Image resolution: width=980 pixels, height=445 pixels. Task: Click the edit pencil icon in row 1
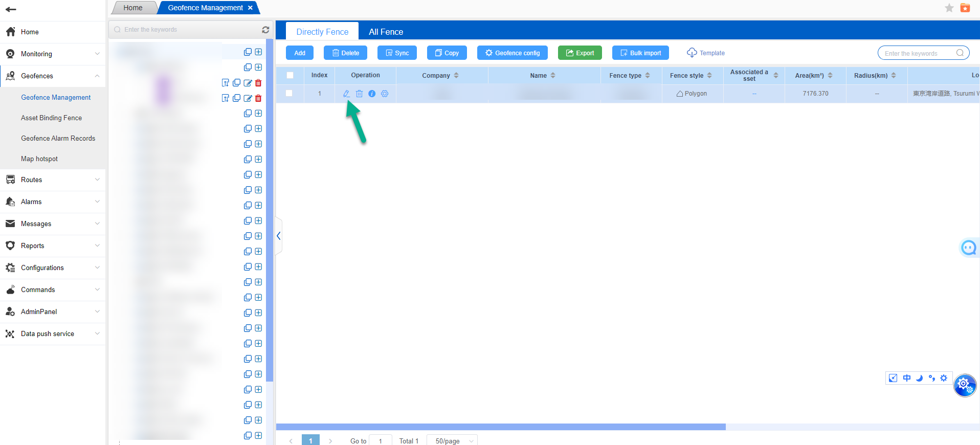tap(346, 94)
